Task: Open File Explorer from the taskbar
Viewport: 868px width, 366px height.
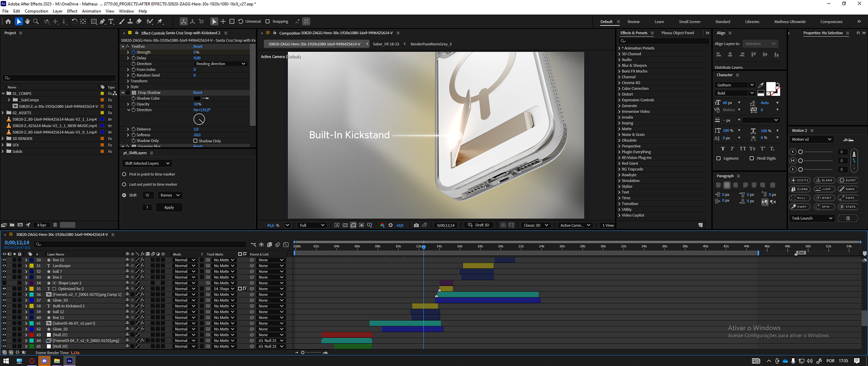Action: click(x=57, y=361)
